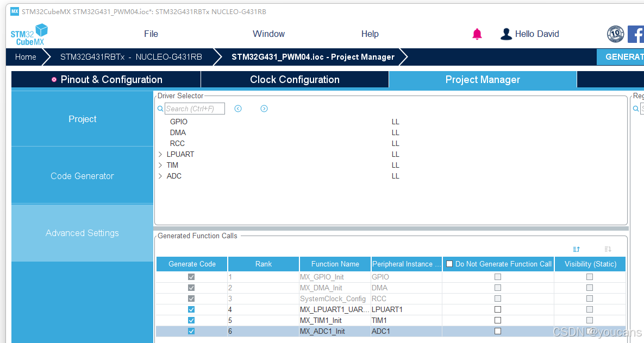
Task: Expand the TIM driver node
Action: pos(160,166)
